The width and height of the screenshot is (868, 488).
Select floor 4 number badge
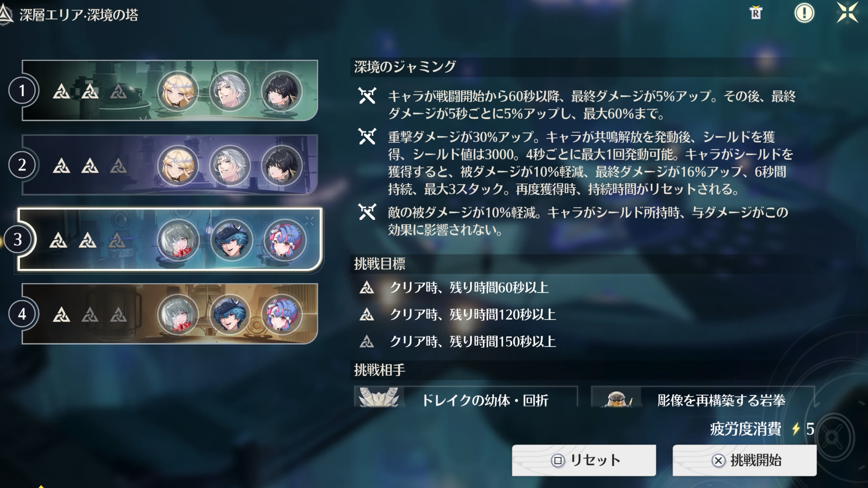coord(22,314)
